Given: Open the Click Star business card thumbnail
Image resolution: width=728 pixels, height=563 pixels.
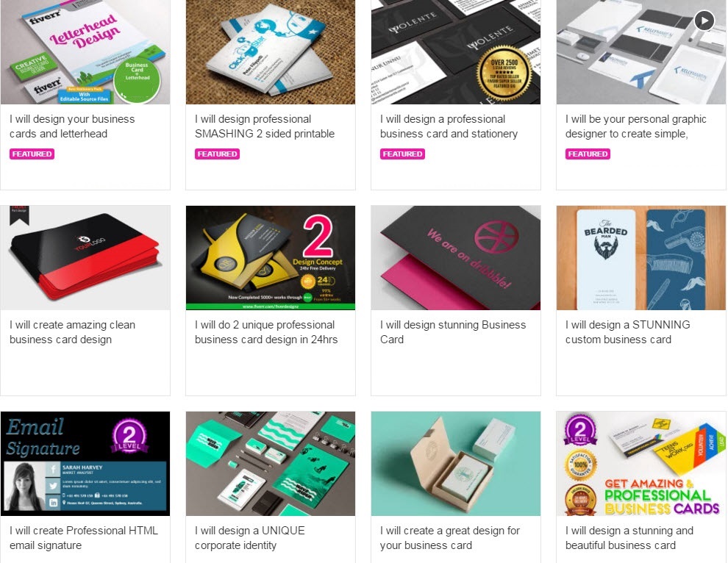Looking at the screenshot, I should (271, 52).
